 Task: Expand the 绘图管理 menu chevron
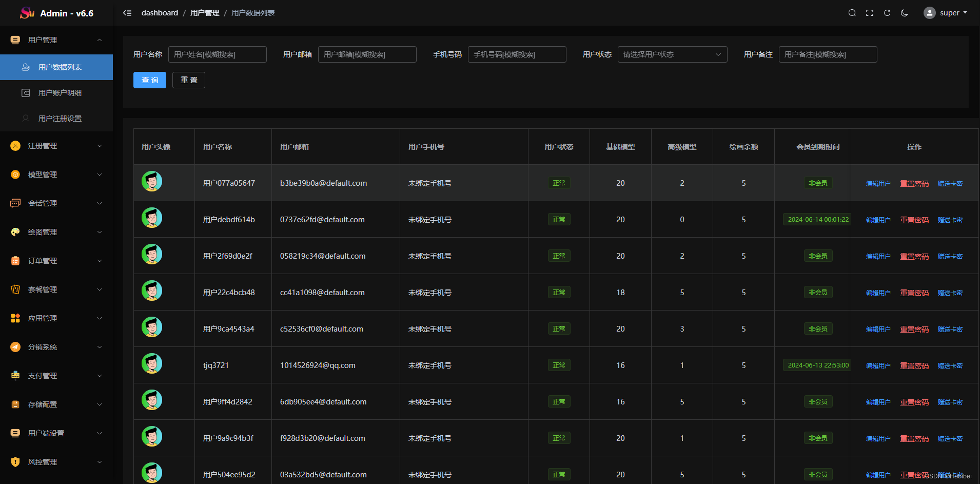pyautogui.click(x=100, y=232)
